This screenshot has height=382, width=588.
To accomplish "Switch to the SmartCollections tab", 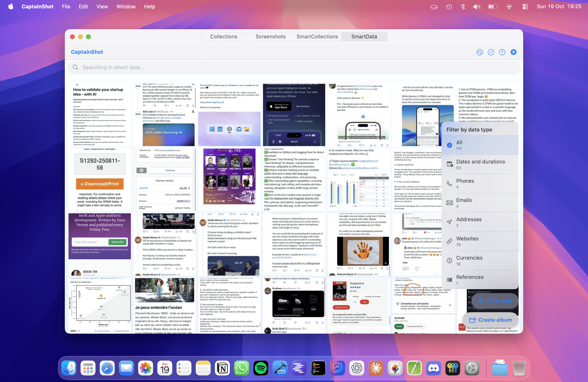I will [x=317, y=37].
